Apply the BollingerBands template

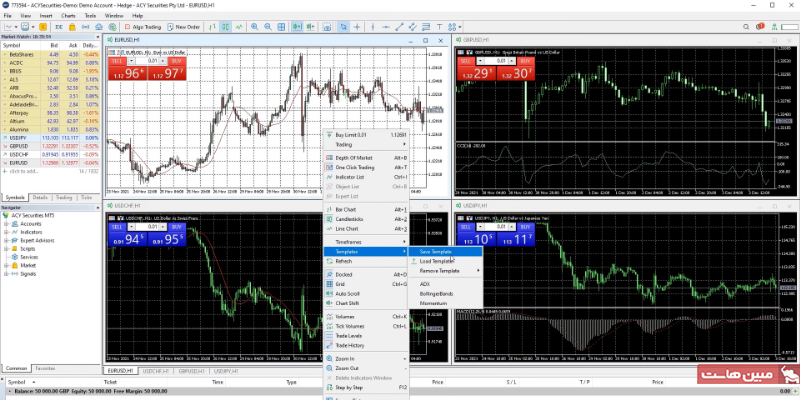tap(445, 294)
